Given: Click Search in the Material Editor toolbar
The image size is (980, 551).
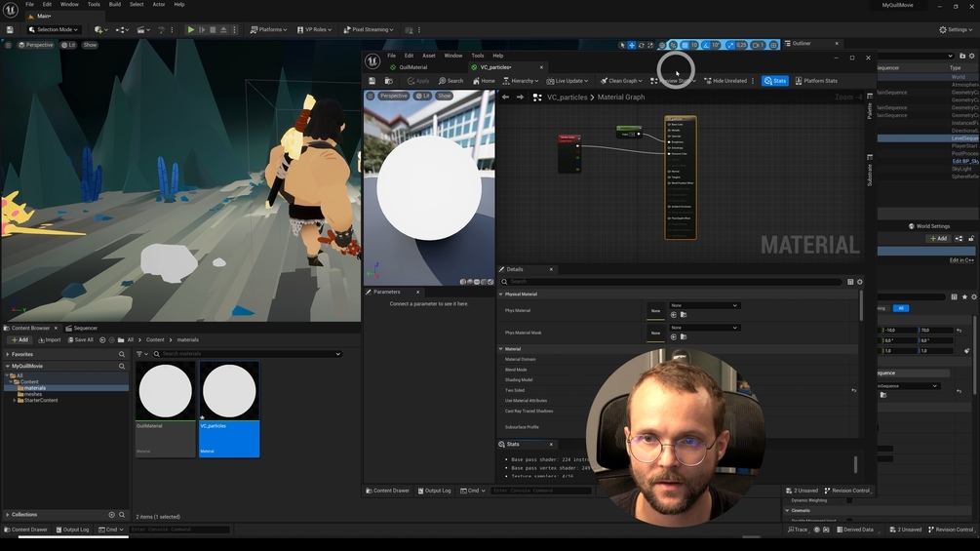Looking at the screenshot, I should (x=451, y=81).
